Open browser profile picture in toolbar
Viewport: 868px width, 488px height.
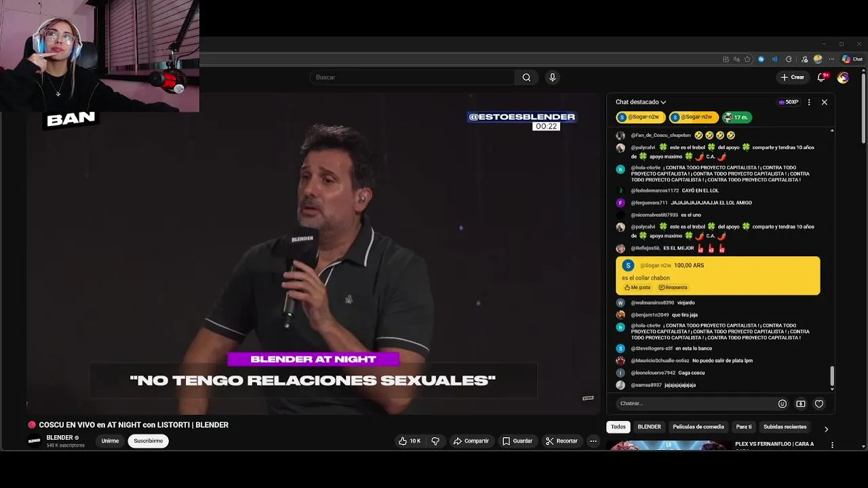(818, 59)
